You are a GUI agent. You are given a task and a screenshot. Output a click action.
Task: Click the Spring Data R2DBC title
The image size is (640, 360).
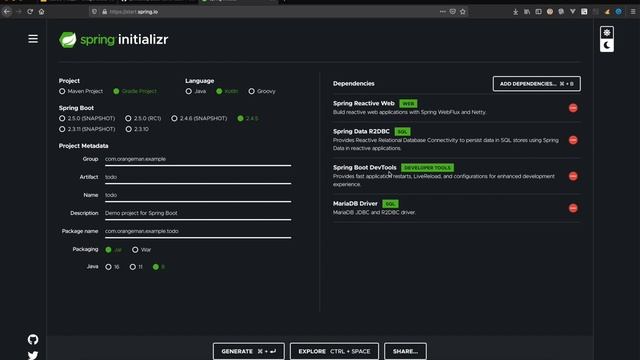tap(361, 131)
